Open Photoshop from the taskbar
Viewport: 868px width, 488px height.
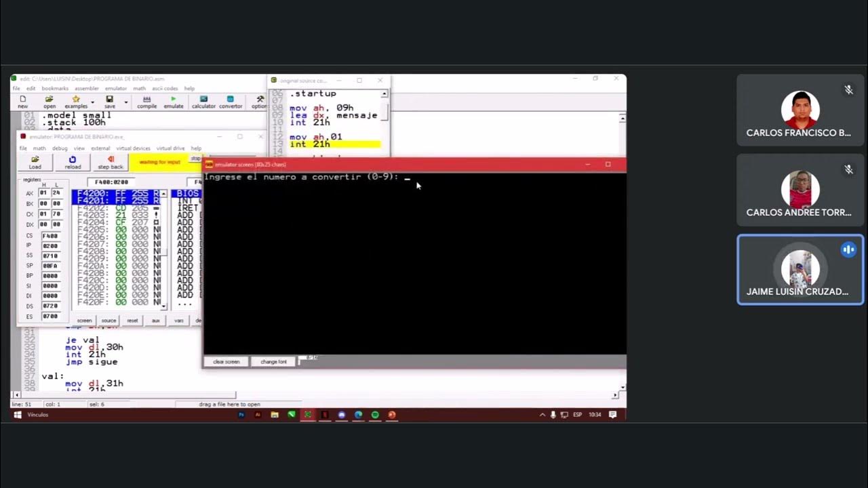tap(241, 415)
